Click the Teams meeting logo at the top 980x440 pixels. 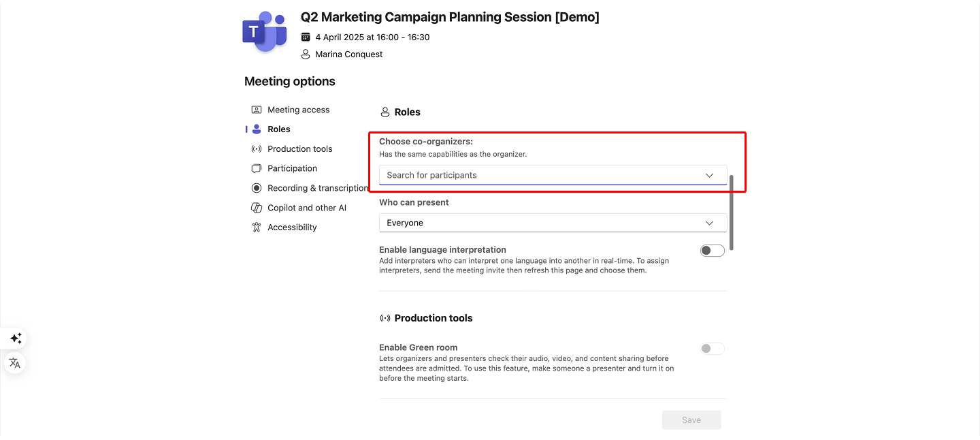tap(264, 31)
